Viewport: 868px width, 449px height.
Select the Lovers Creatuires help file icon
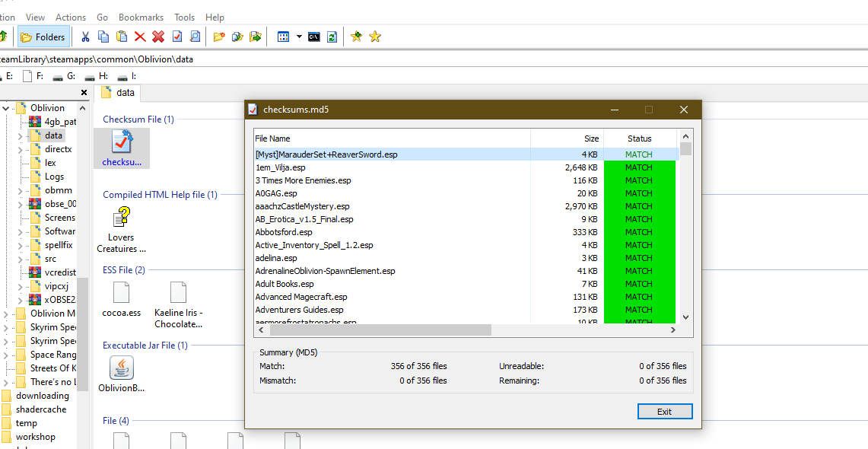click(x=121, y=218)
